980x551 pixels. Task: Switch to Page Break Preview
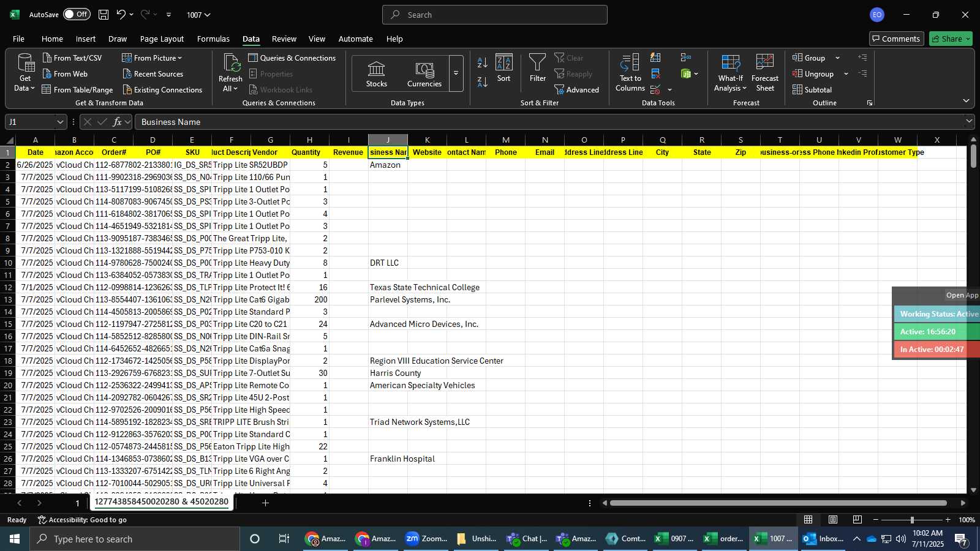pyautogui.click(x=858, y=520)
